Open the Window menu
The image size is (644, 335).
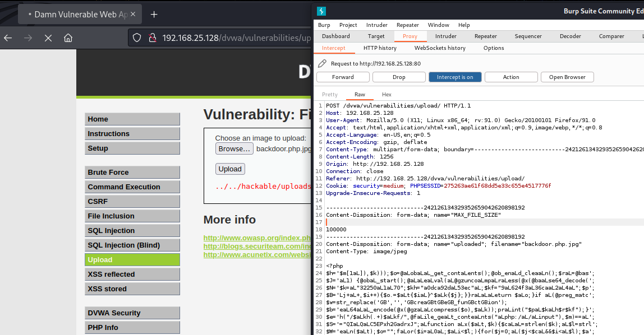(438, 25)
